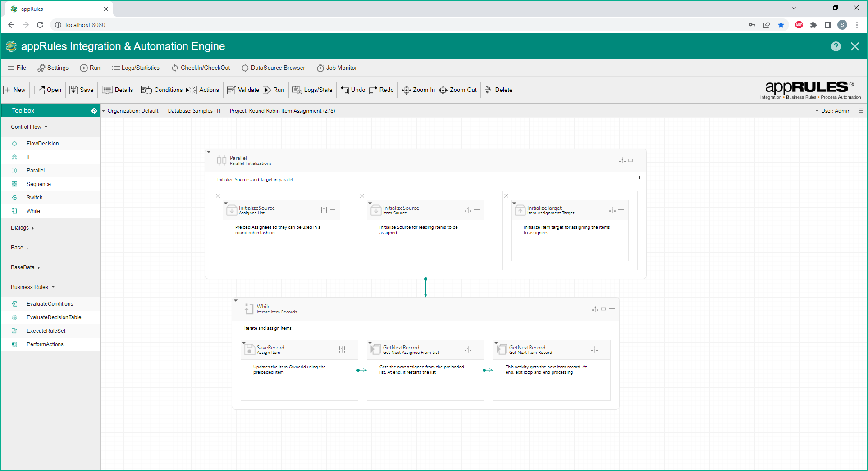Open settings sliders of the SaveRecord activity
The image size is (868, 471).
342,349
